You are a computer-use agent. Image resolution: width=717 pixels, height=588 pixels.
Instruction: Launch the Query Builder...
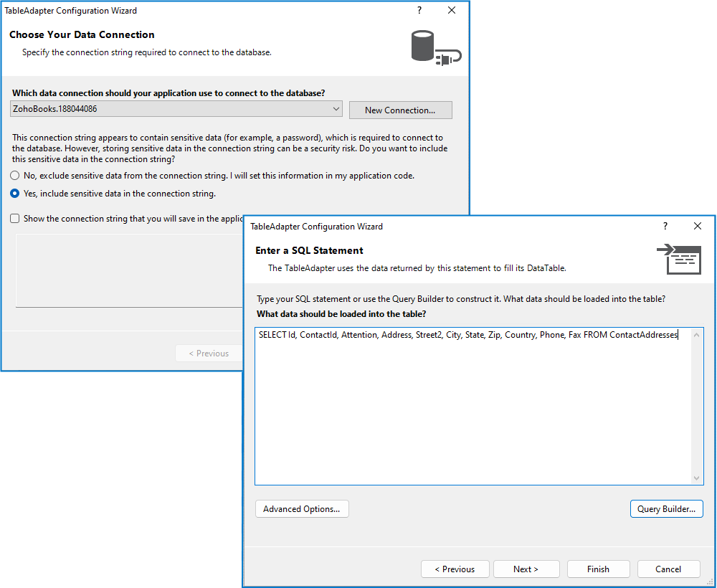tap(666, 509)
